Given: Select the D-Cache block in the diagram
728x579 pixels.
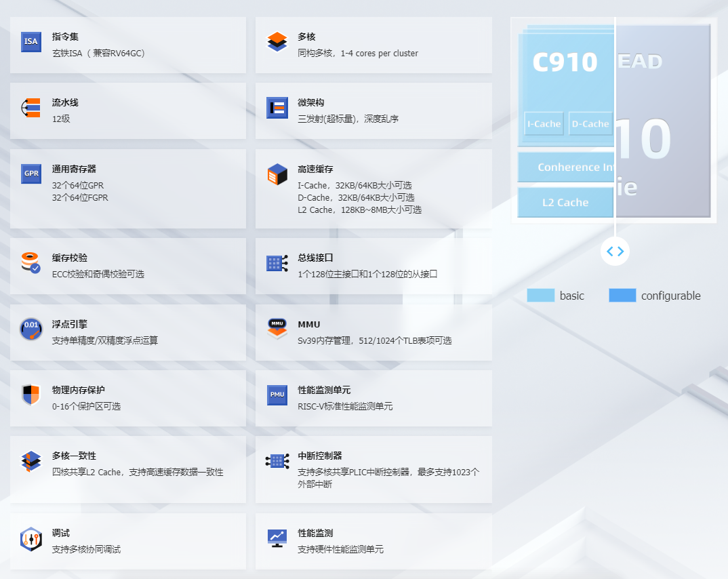Looking at the screenshot, I should point(590,123).
